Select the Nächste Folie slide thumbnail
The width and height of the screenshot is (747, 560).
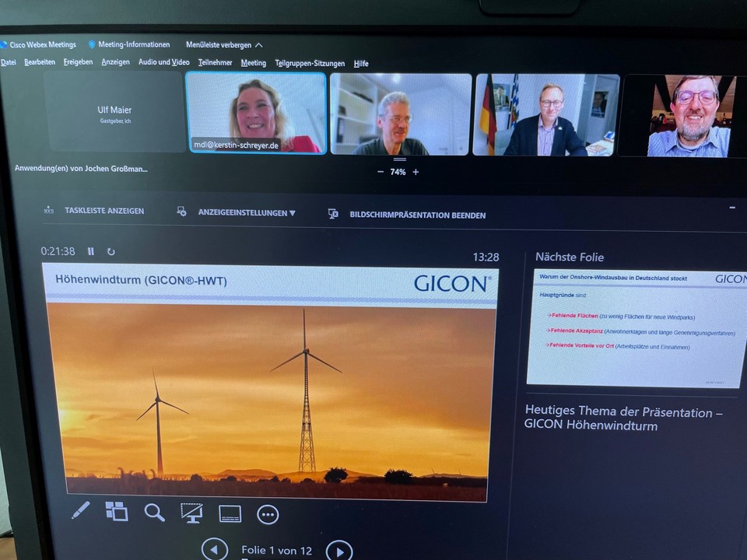tap(637, 327)
